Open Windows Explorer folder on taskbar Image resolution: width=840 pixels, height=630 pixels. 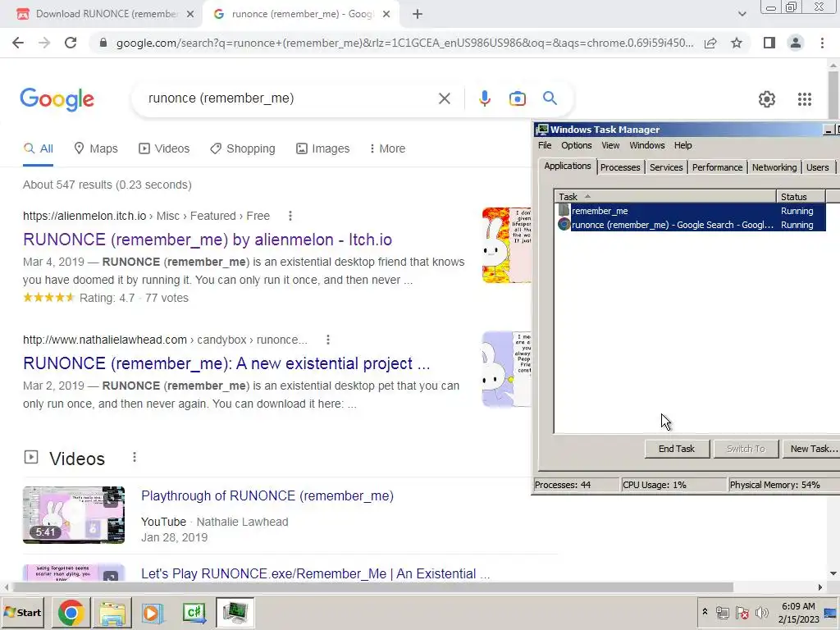tap(112, 612)
